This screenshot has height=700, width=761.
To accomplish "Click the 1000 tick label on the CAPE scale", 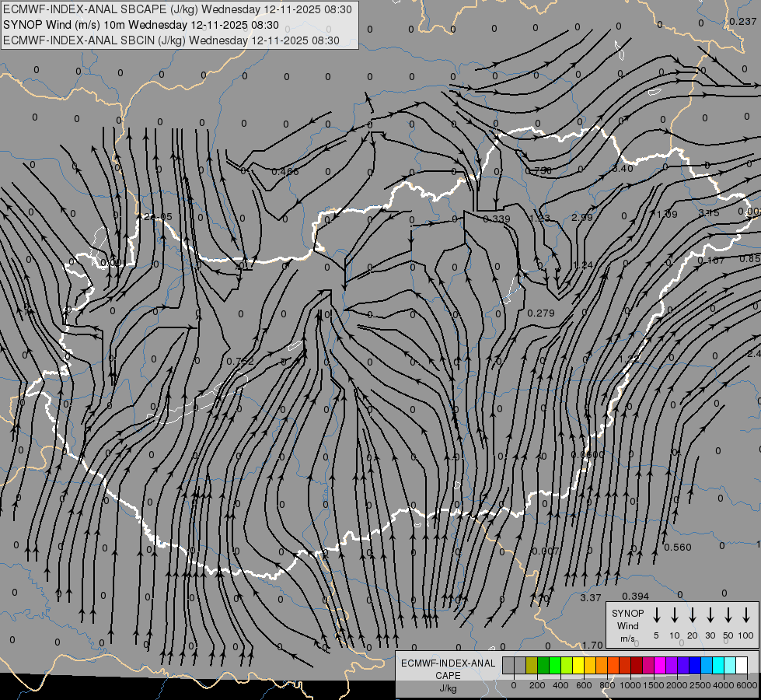I will 630,685.
